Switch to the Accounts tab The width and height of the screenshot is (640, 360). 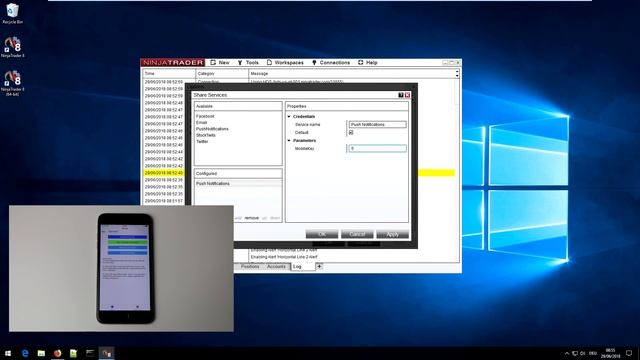tap(276, 267)
